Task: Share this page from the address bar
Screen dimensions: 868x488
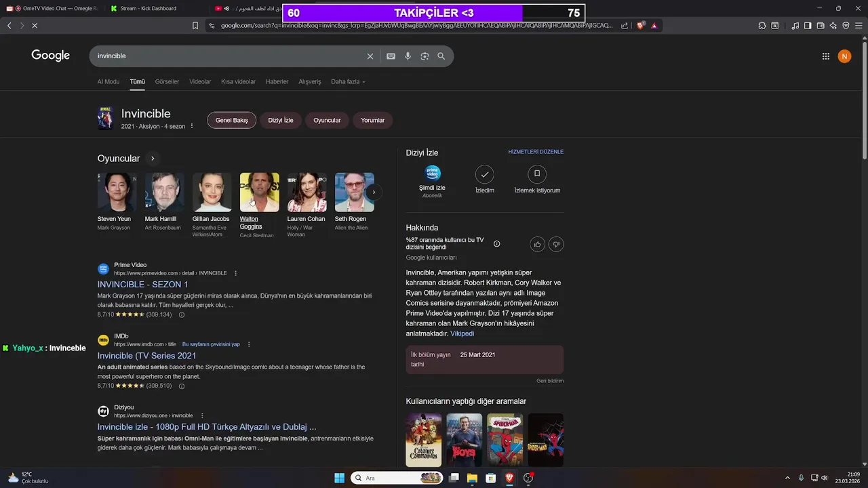Action: pyautogui.click(x=624, y=25)
